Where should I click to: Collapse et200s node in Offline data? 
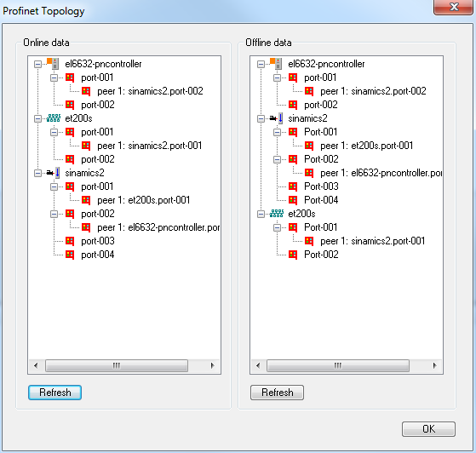(x=261, y=214)
